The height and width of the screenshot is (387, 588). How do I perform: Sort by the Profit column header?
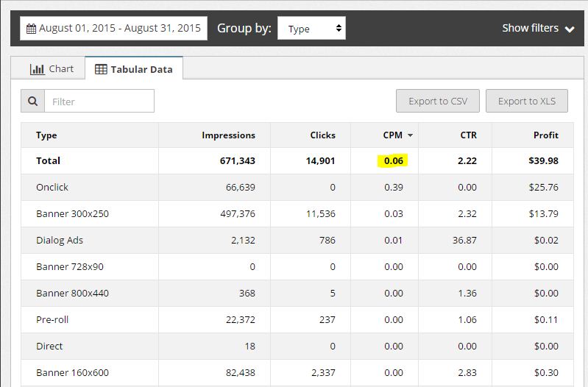pyautogui.click(x=545, y=135)
